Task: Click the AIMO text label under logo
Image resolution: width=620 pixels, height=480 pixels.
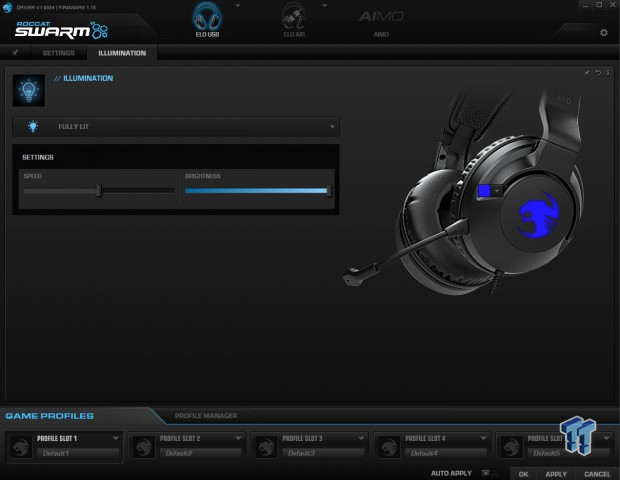Action: tap(381, 34)
